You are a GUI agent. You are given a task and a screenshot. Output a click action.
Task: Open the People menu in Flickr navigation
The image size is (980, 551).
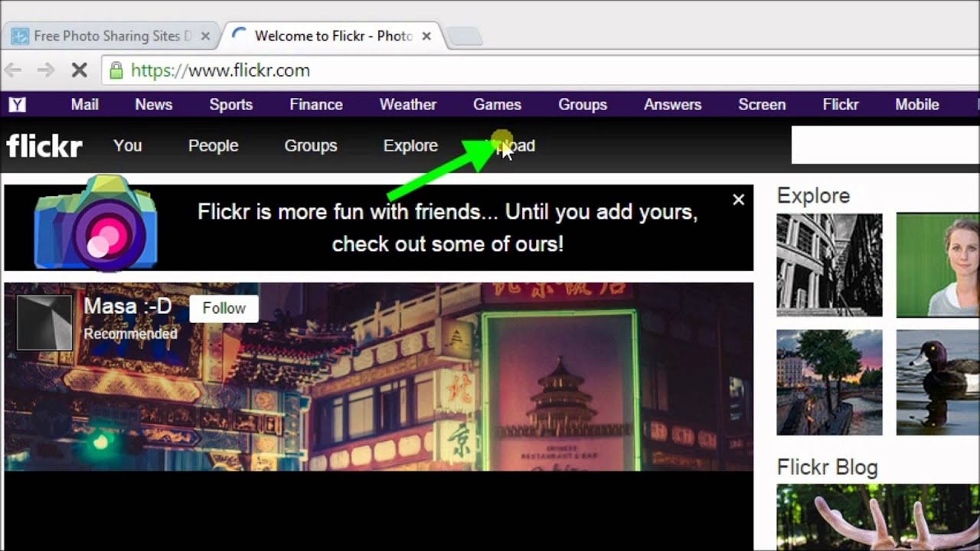point(214,145)
